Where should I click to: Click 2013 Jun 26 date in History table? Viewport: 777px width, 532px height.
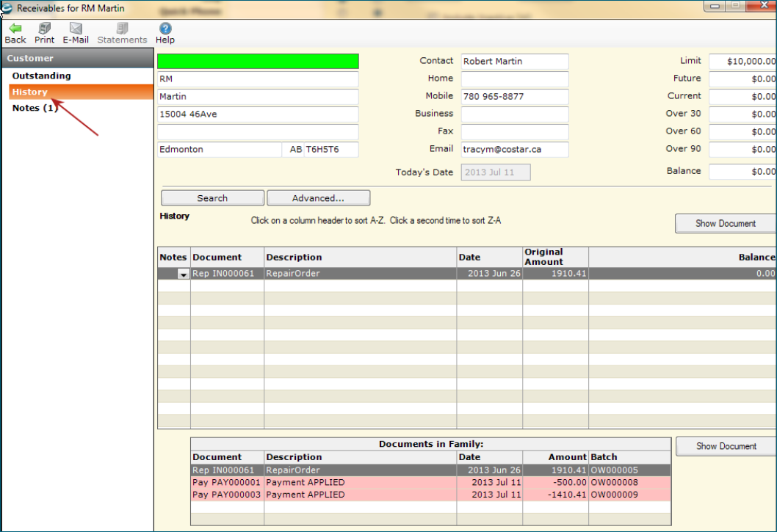coord(494,274)
